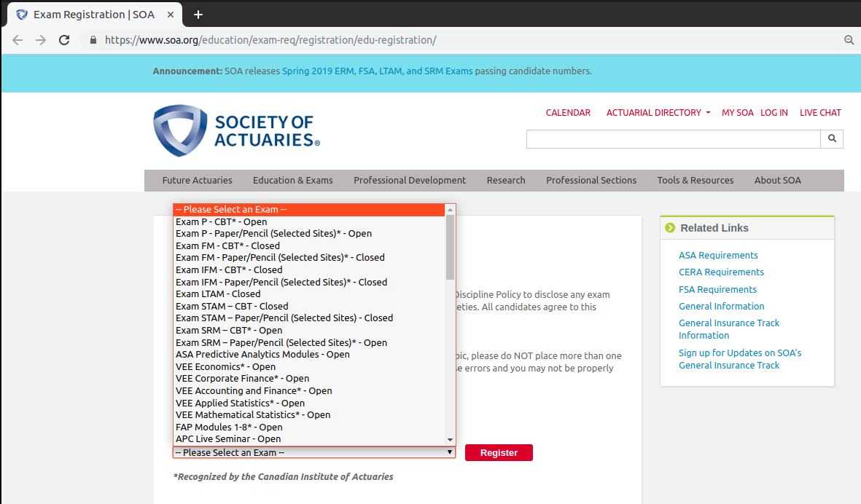Open the Professional Sections menu
861x504 pixels.
tap(591, 181)
